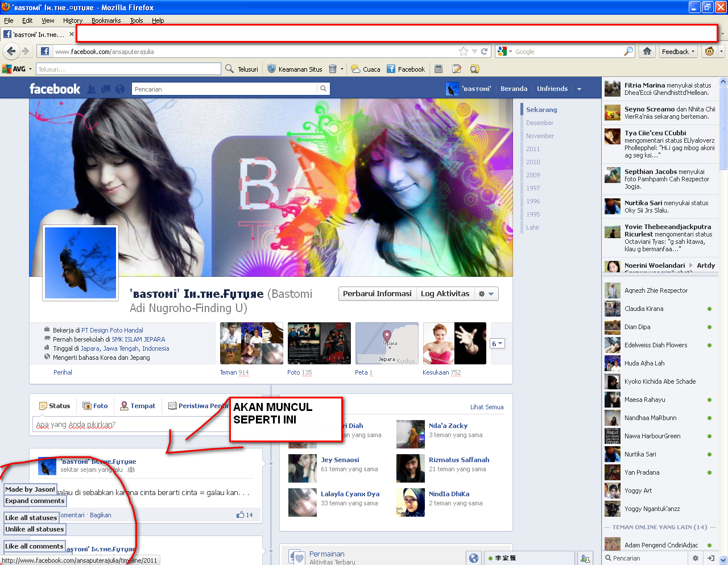
Task: Click Lihat Semua link
Action: point(487,407)
